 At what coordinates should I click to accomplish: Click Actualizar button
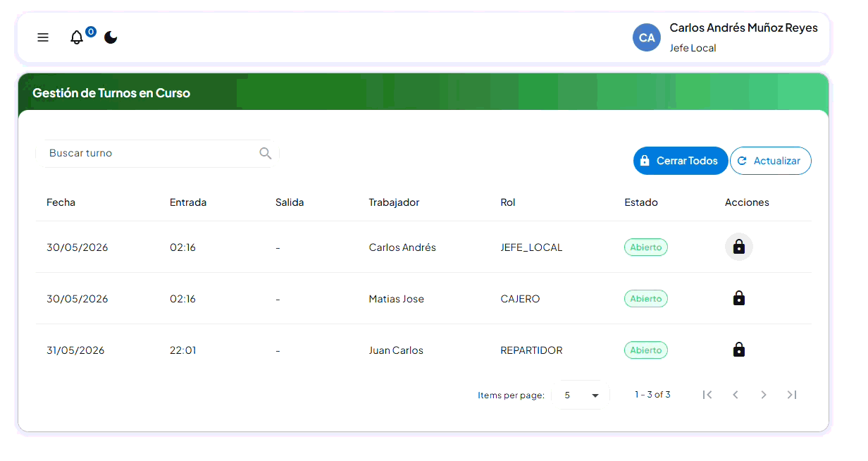coord(770,161)
